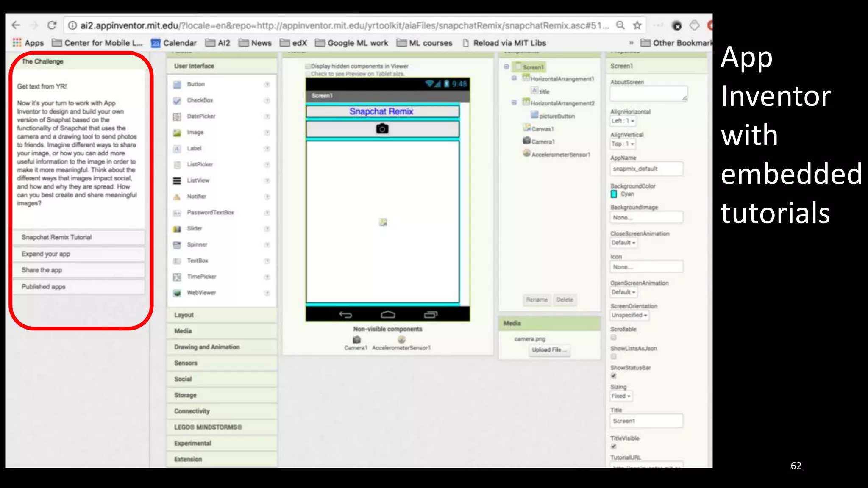Select Camera1 non-visible component icon
The image size is (868, 488).
(x=357, y=339)
